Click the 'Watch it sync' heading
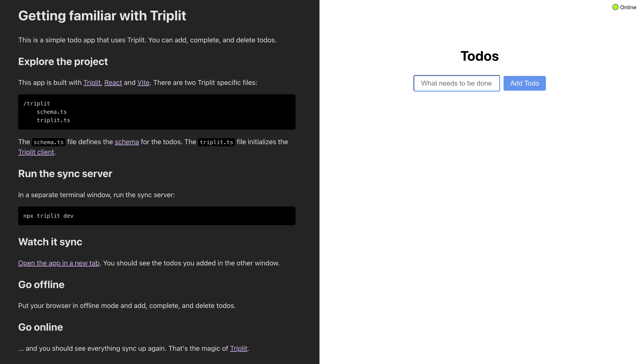Image resolution: width=639 pixels, height=364 pixels. (50, 242)
